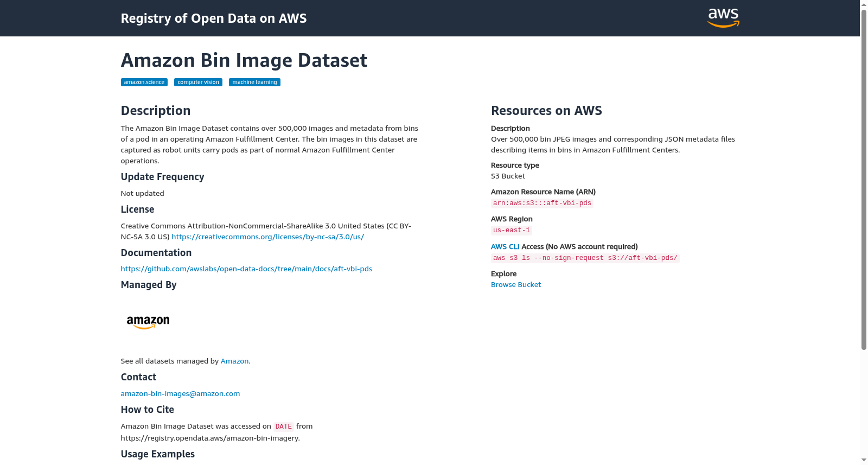Click the vertical scrollbar thumb
The height and width of the screenshot is (465, 868).
[x=864, y=179]
